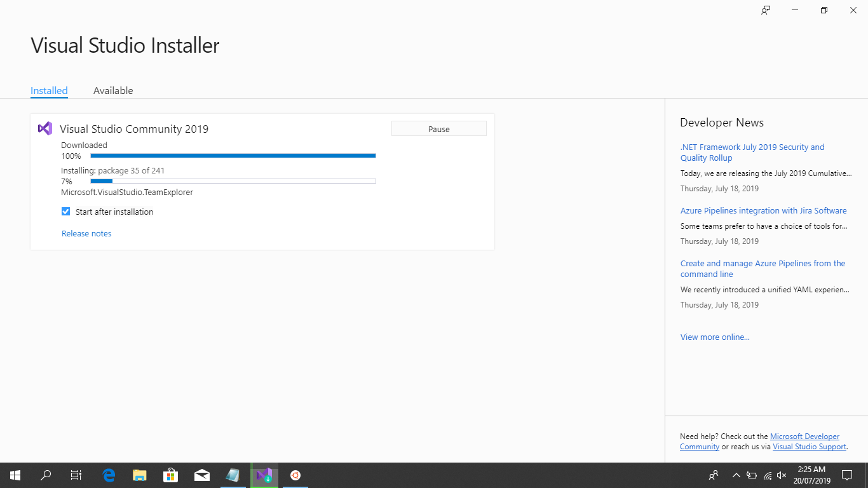Show hidden tray icons chevron
The height and width of the screenshot is (488, 868).
coord(736,475)
